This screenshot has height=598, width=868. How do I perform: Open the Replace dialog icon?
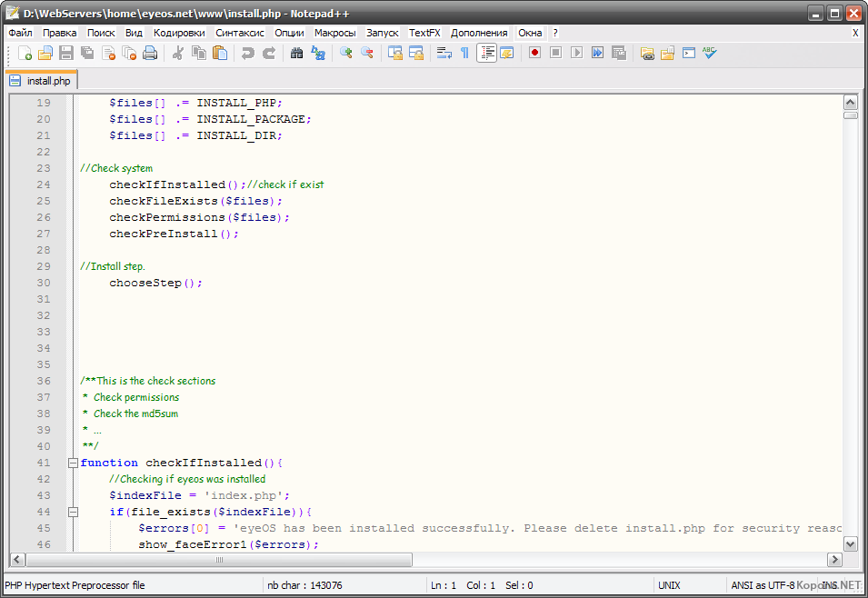pos(318,53)
